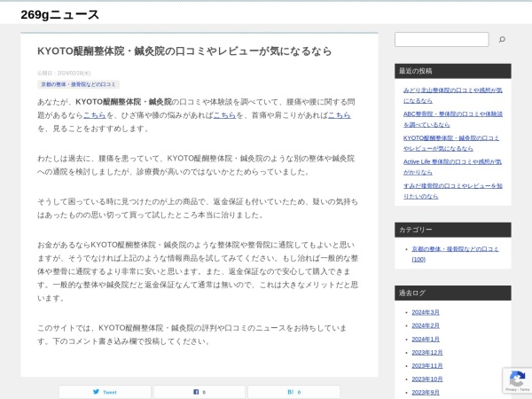The height and width of the screenshot is (399, 532).
Task: Open the 2024年3月 archive
Action: point(426,312)
